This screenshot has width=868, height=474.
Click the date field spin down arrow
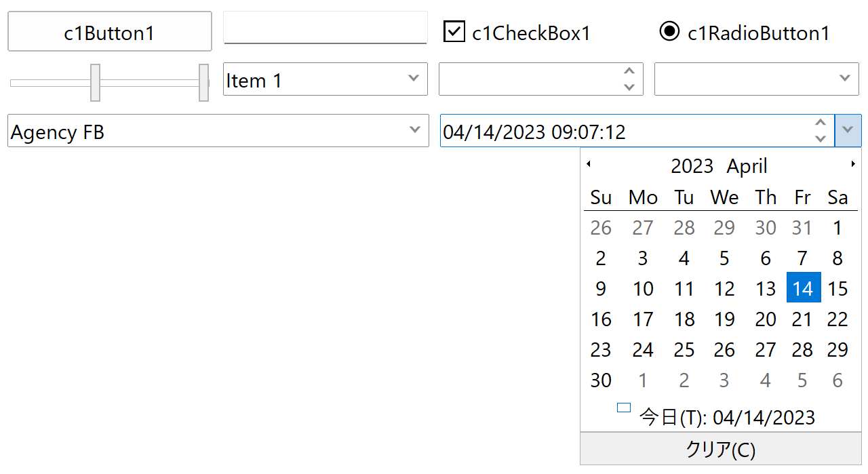click(821, 138)
